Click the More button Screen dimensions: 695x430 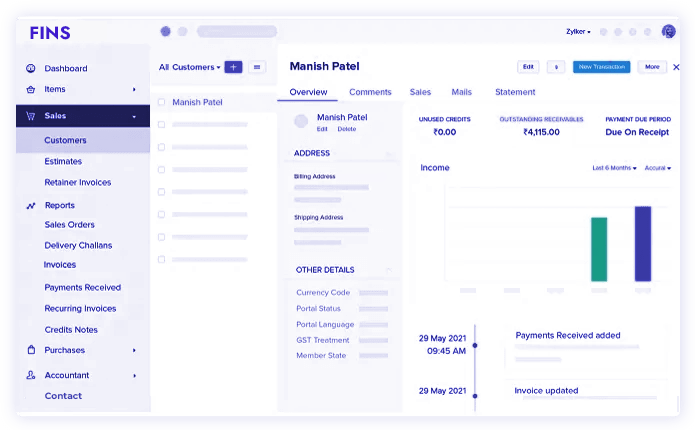pyautogui.click(x=652, y=67)
